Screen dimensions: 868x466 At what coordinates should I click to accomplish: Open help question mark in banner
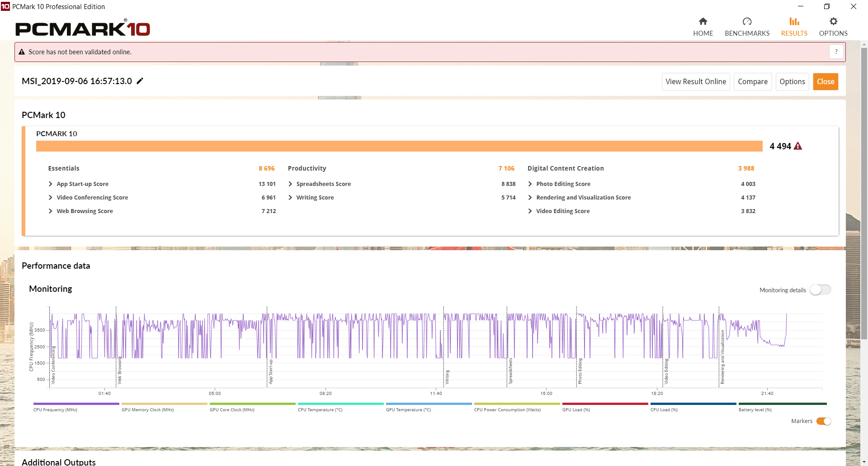[x=836, y=52]
